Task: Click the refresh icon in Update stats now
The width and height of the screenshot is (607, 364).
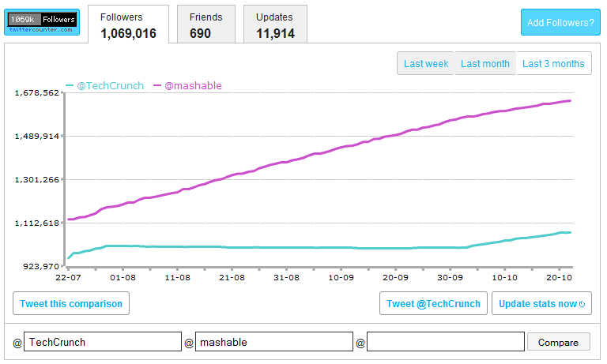Action: click(582, 305)
